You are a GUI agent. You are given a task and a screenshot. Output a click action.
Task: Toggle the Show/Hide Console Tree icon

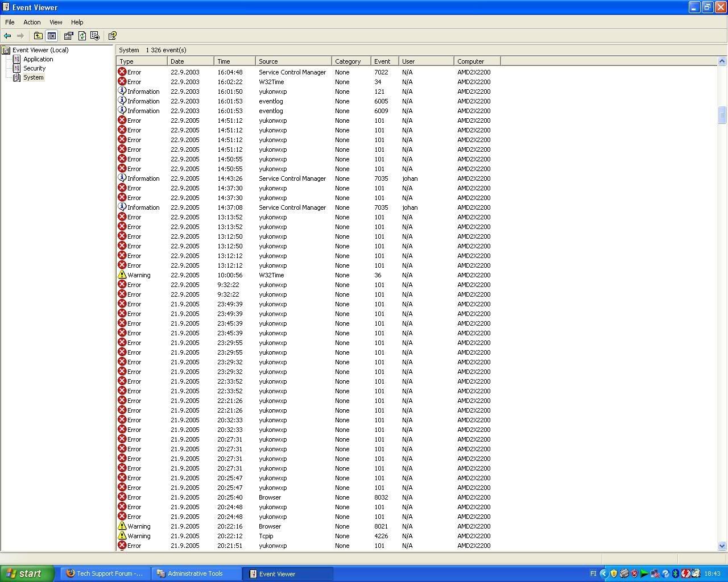click(51, 36)
